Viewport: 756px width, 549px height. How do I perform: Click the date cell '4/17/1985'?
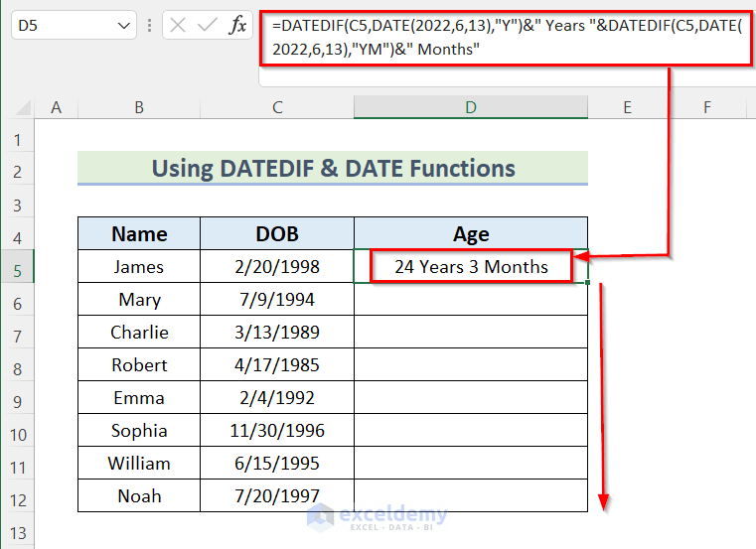click(277, 365)
